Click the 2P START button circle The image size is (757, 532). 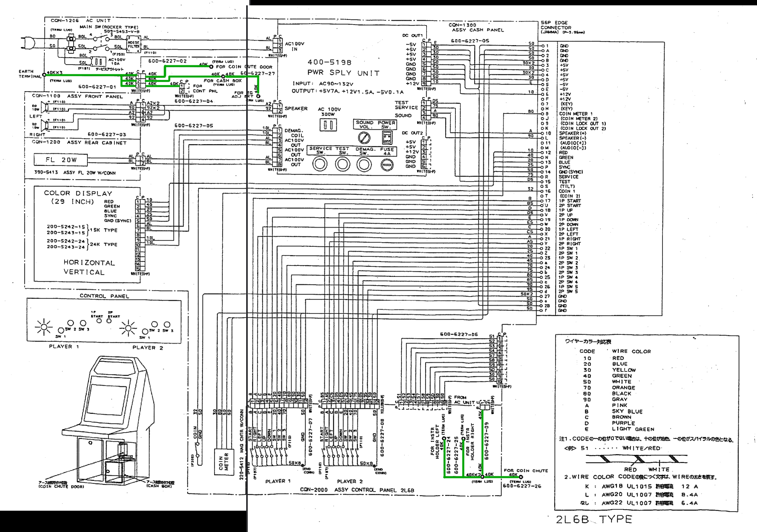click(x=109, y=321)
